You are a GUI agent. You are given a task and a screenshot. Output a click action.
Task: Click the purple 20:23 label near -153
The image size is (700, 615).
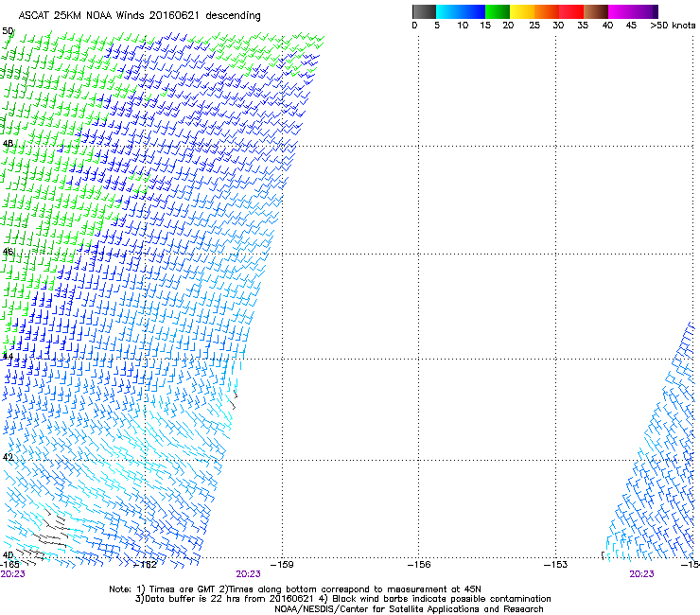coord(642,574)
